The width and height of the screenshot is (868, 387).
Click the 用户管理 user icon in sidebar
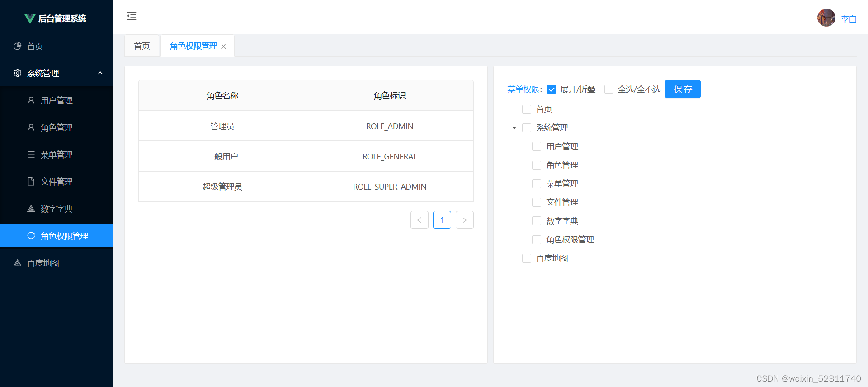(x=31, y=100)
